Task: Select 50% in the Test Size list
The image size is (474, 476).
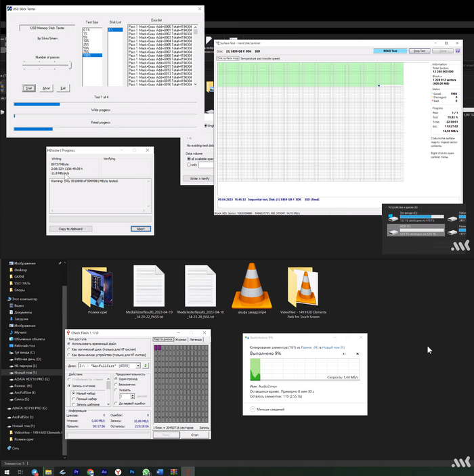Action: click(87, 47)
